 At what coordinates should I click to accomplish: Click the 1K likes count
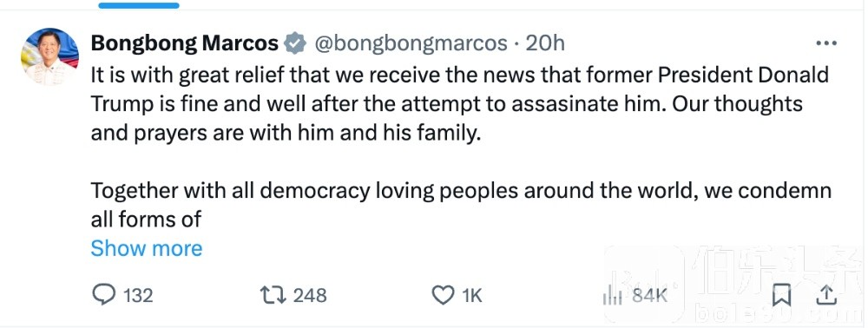[x=472, y=296]
